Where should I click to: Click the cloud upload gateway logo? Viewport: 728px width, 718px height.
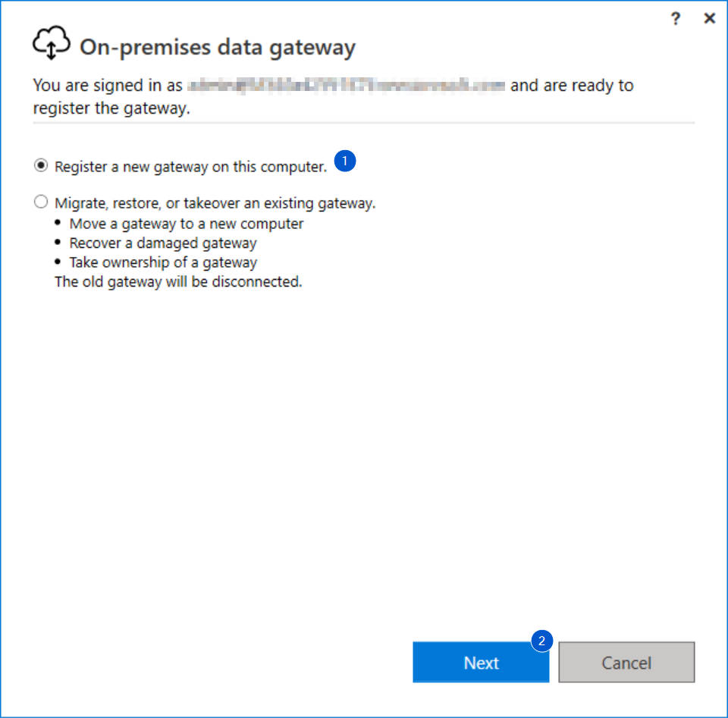(52, 42)
